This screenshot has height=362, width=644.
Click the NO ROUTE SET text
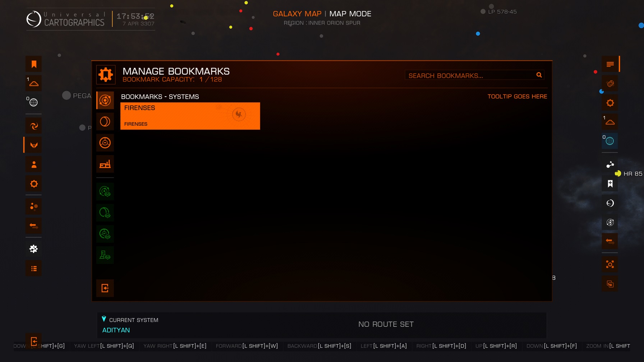[x=386, y=324]
